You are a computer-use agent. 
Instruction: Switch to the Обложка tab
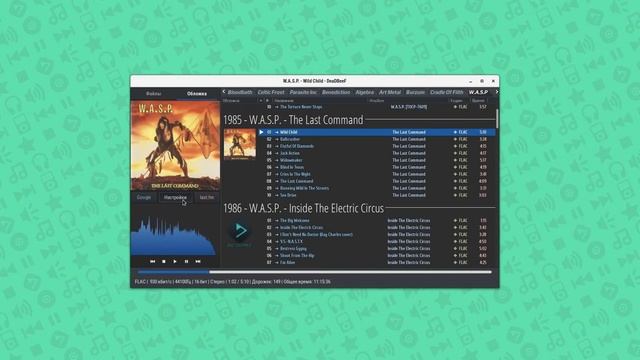197,93
